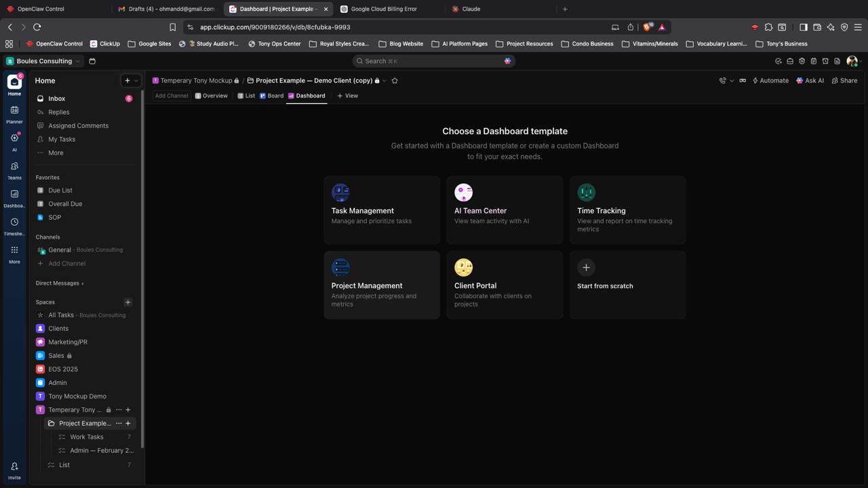Viewport: 868px width, 488px height.
Task: Click the Share button
Action: 844,81
